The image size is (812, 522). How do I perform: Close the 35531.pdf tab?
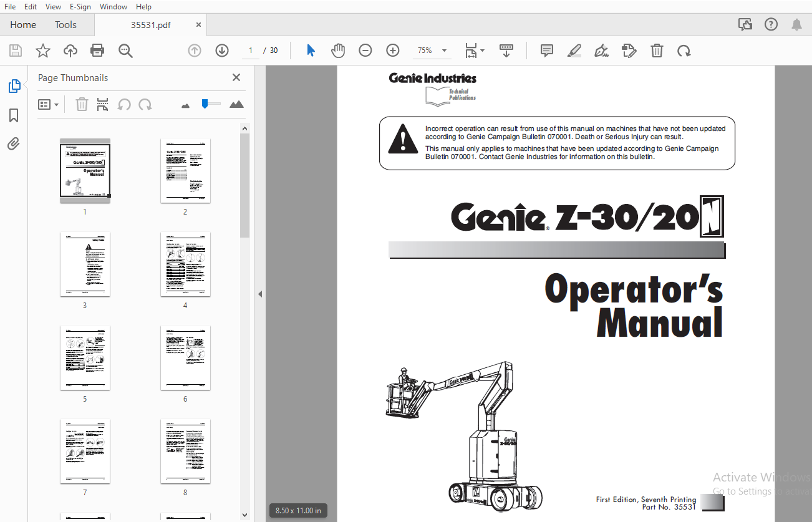198,25
